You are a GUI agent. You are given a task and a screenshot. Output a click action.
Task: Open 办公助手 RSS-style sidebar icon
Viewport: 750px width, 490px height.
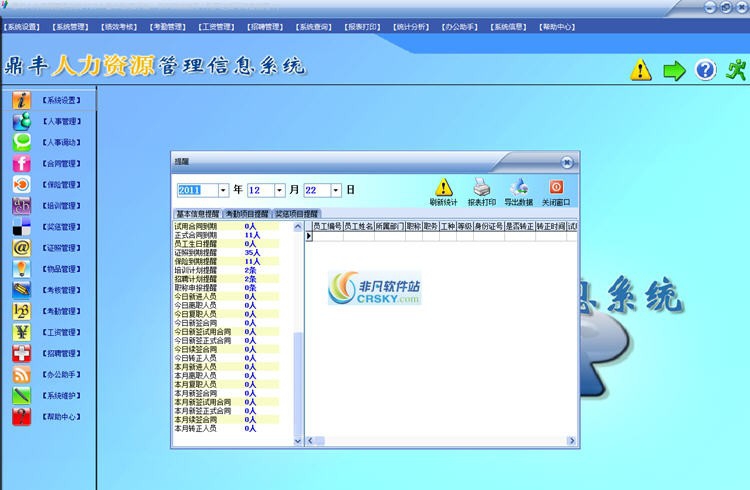[x=22, y=374]
